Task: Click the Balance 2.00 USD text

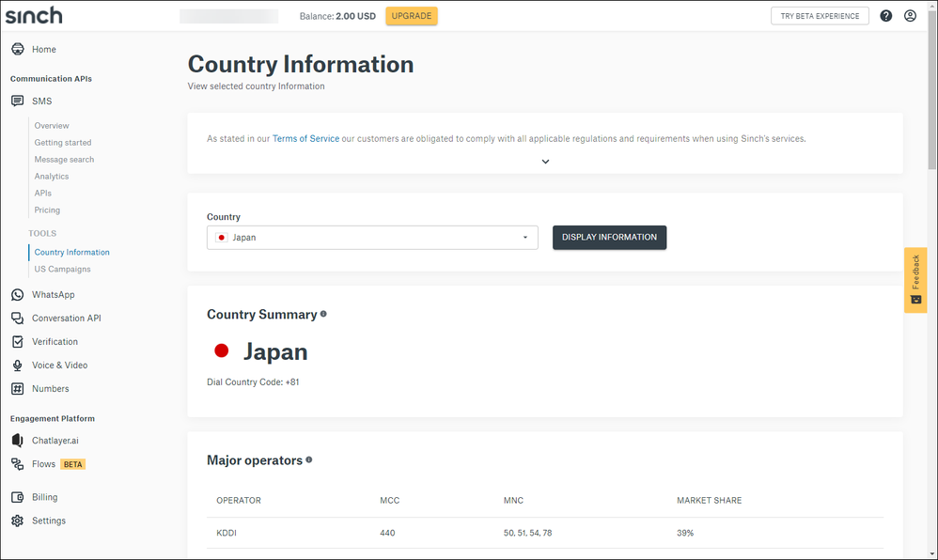Action: [x=337, y=16]
